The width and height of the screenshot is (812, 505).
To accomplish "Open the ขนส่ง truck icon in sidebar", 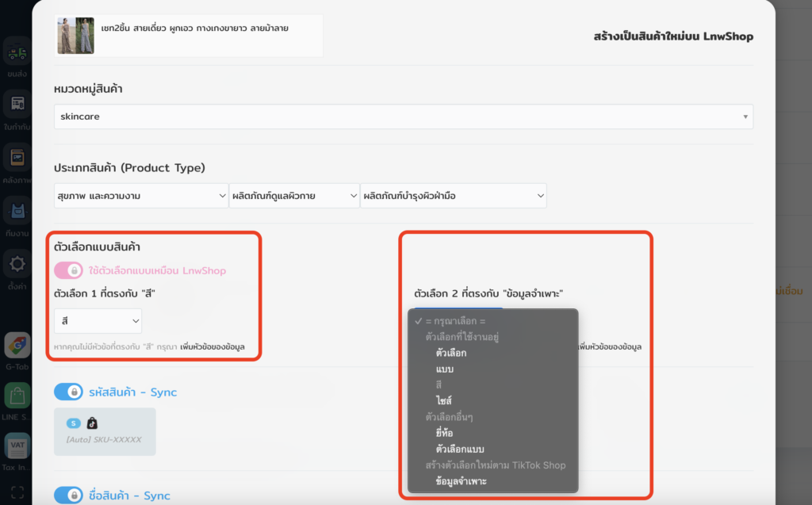I will (x=16, y=54).
